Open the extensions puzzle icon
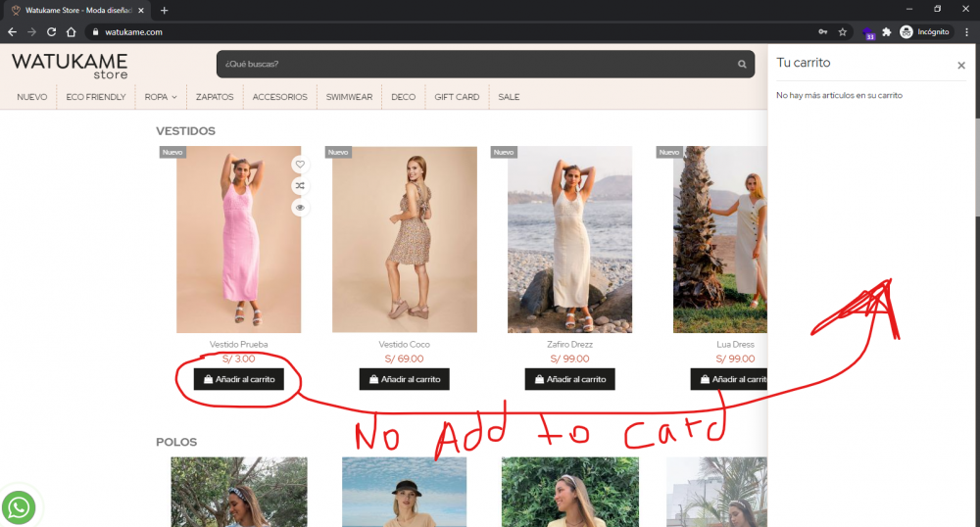 pyautogui.click(x=886, y=32)
